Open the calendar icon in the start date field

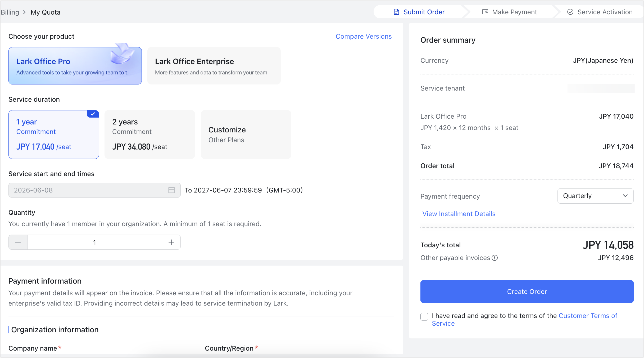point(171,190)
